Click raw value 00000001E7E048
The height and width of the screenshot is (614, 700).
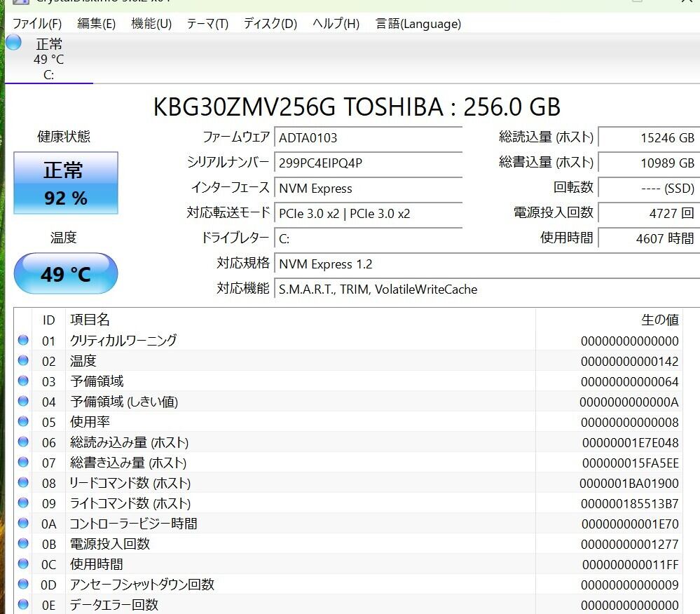(631, 443)
